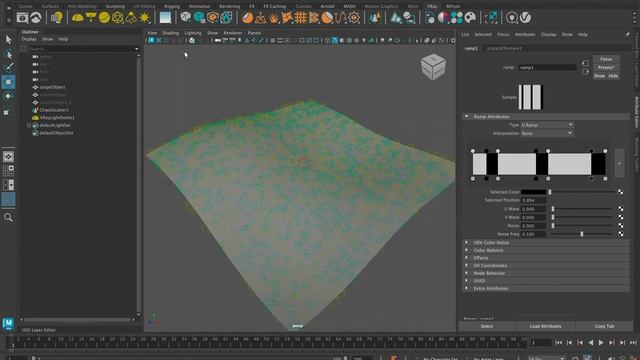This screenshot has height=360, width=640.
Task: Click the Copy Tab button
Action: pos(604,326)
